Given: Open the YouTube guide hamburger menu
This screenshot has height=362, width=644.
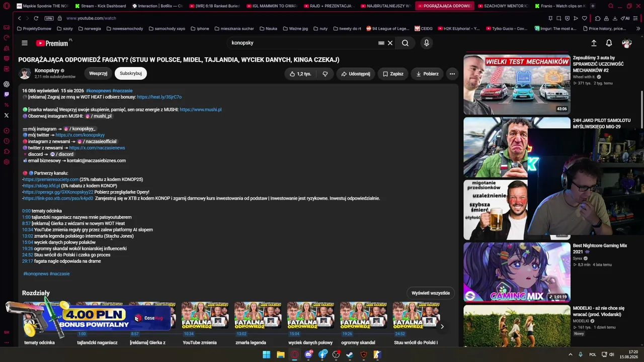Looking at the screenshot, I should pyautogui.click(x=24, y=43).
